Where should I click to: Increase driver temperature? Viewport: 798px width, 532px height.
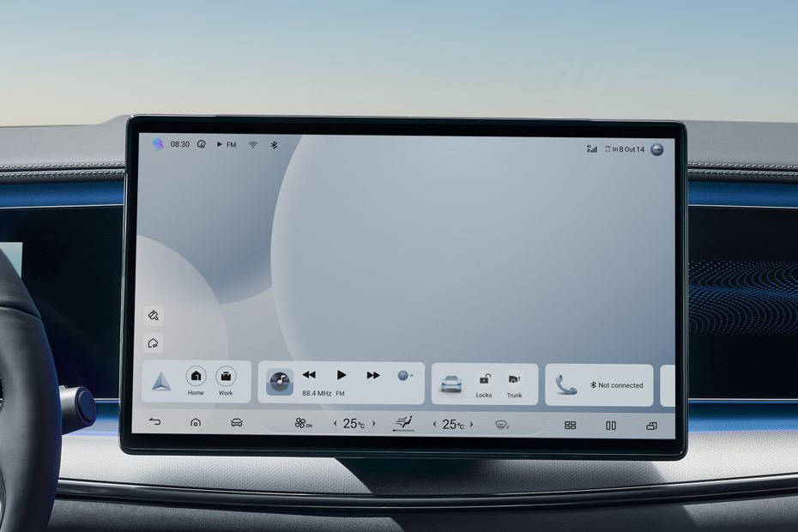(x=374, y=423)
